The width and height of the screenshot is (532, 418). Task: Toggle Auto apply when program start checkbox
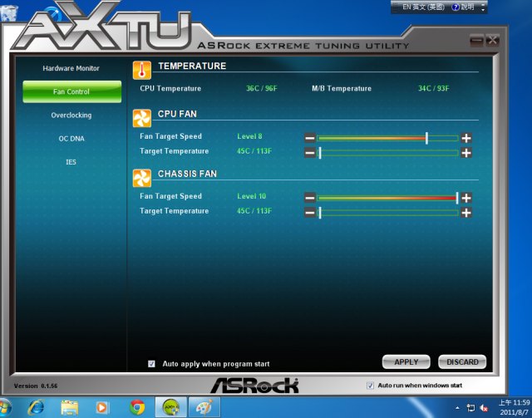point(151,364)
